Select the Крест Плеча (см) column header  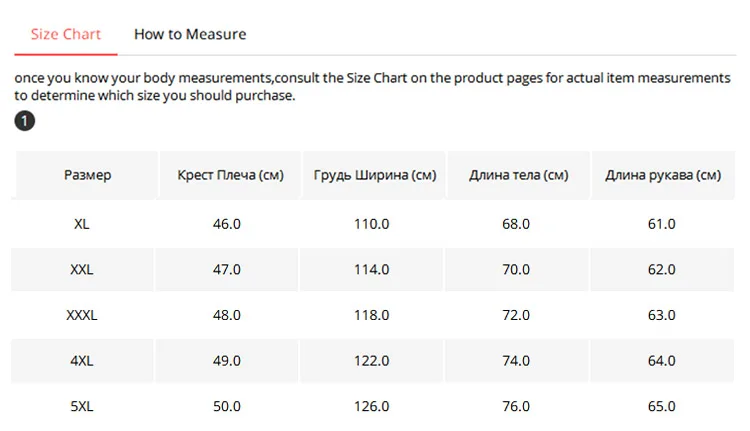point(230,175)
